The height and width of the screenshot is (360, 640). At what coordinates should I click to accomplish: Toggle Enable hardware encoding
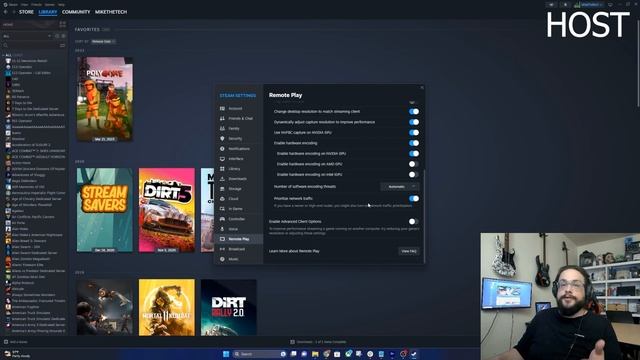[414, 143]
